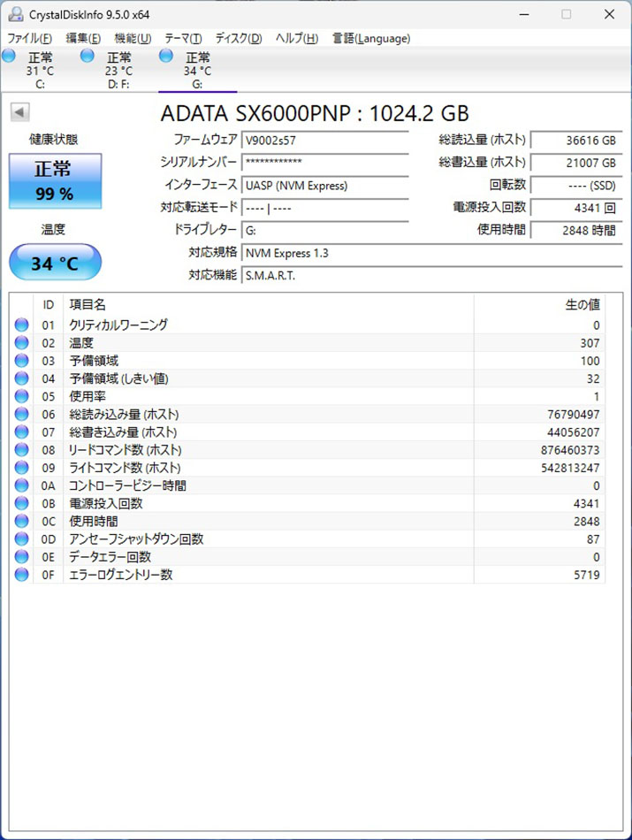Click the ID column header
Viewport: 632px width, 840px height.
(x=49, y=305)
